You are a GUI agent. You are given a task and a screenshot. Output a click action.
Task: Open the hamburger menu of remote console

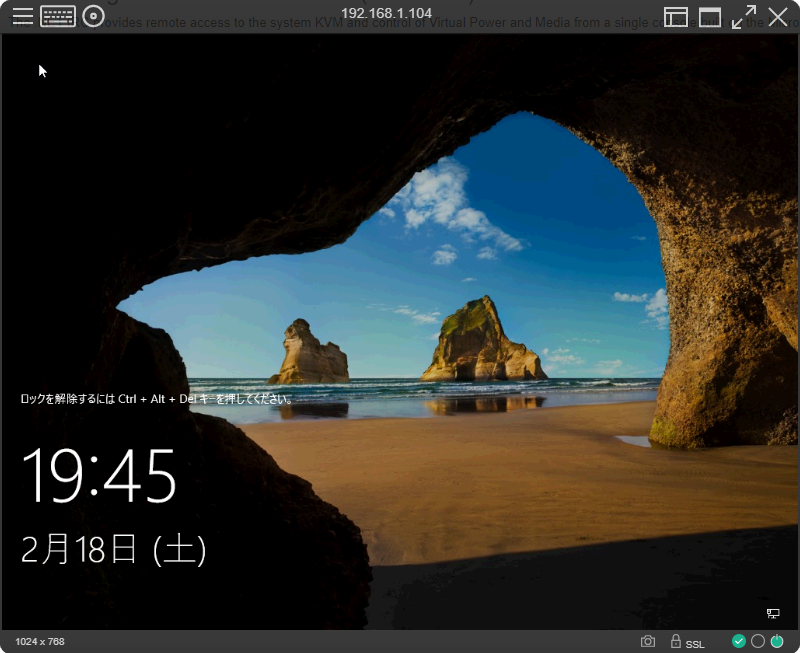(23, 16)
